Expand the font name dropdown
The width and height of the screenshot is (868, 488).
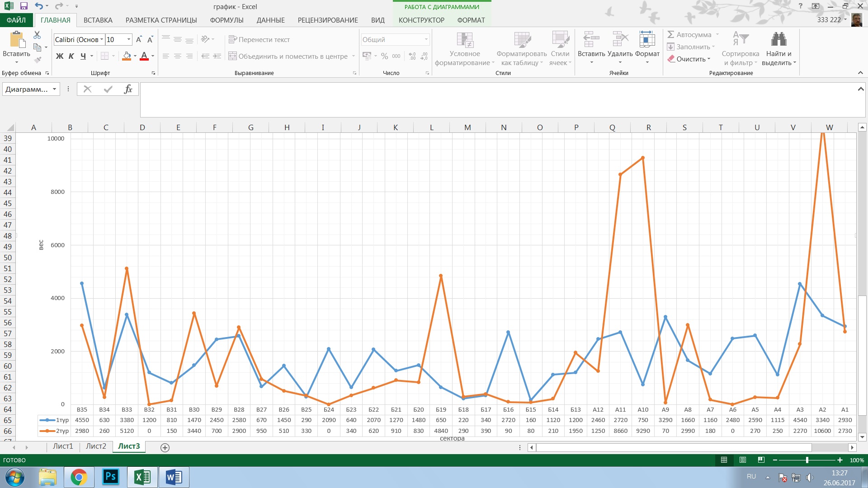(102, 40)
